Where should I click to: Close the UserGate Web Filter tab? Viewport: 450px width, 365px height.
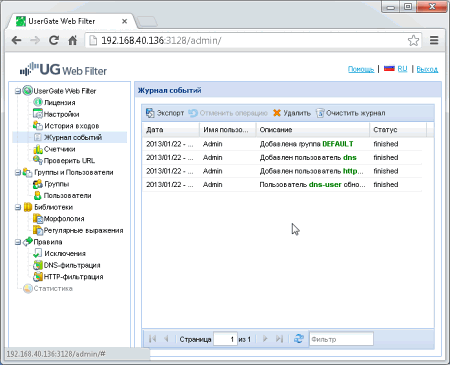click(x=124, y=21)
